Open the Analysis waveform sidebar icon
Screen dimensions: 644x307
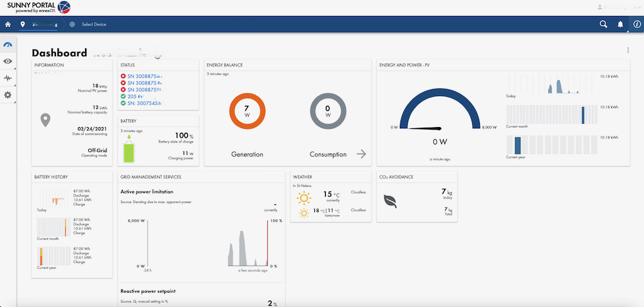tap(8, 78)
